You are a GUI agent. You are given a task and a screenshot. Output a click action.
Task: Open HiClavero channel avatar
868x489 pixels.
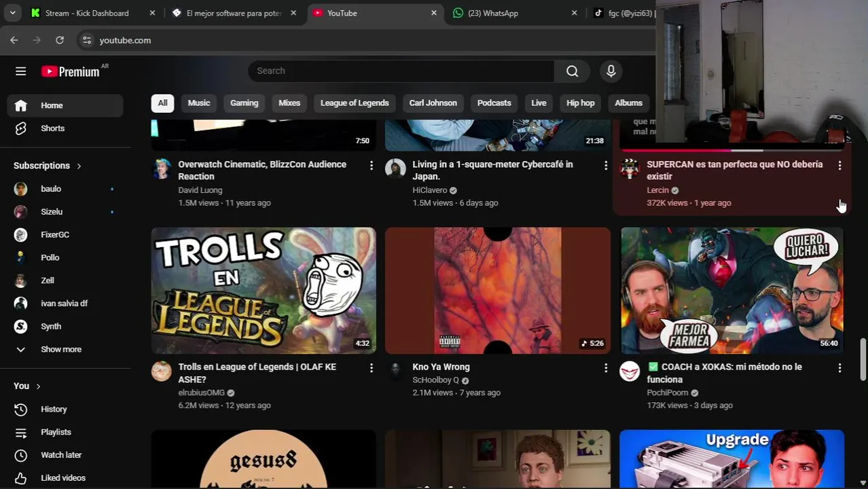395,168
